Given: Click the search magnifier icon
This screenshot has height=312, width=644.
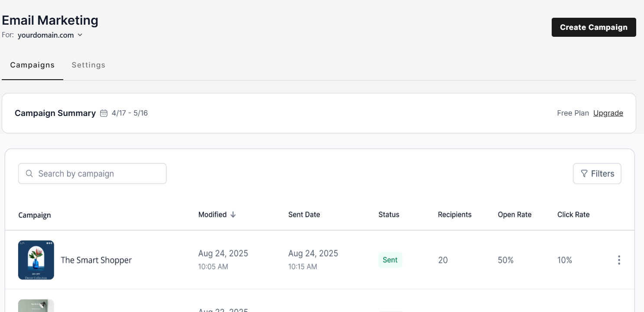Looking at the screenshot, I should pos(29,174).
